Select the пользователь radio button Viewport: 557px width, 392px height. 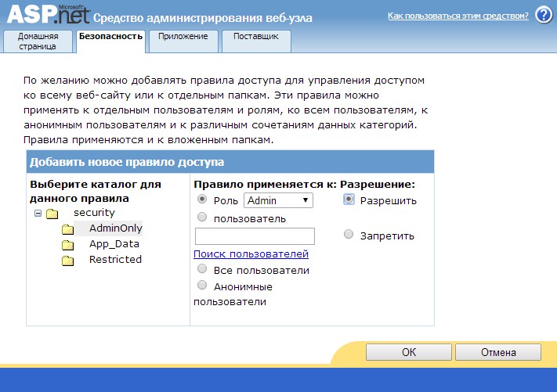click(x=202, y=217)
